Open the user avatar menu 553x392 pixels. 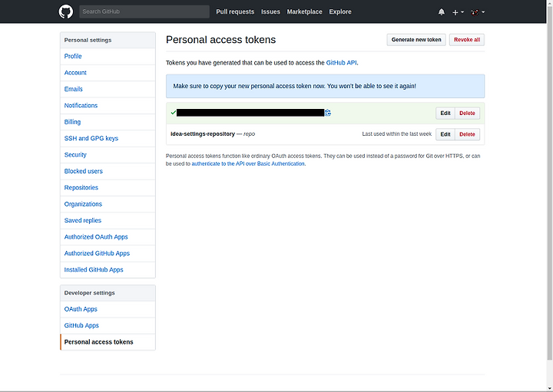click(478, 12)
